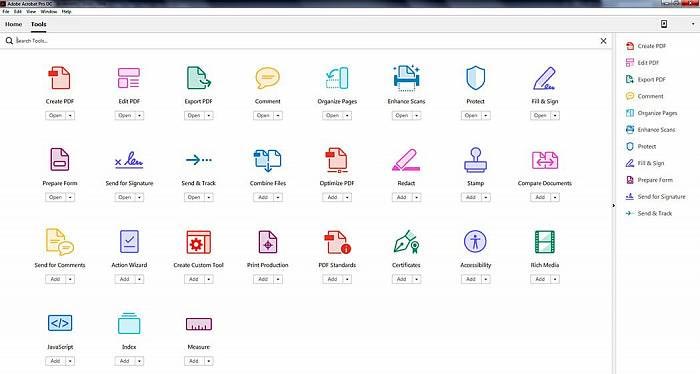Select the Redact highlighter icon
Screen dimensions: 700x374
coord(406,160)
